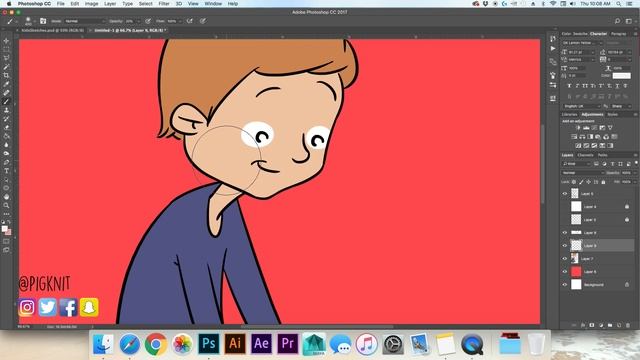Hide the Background layer
This screenshot has width=640, height=360.
pyautogui.click(x=565, y=284)
